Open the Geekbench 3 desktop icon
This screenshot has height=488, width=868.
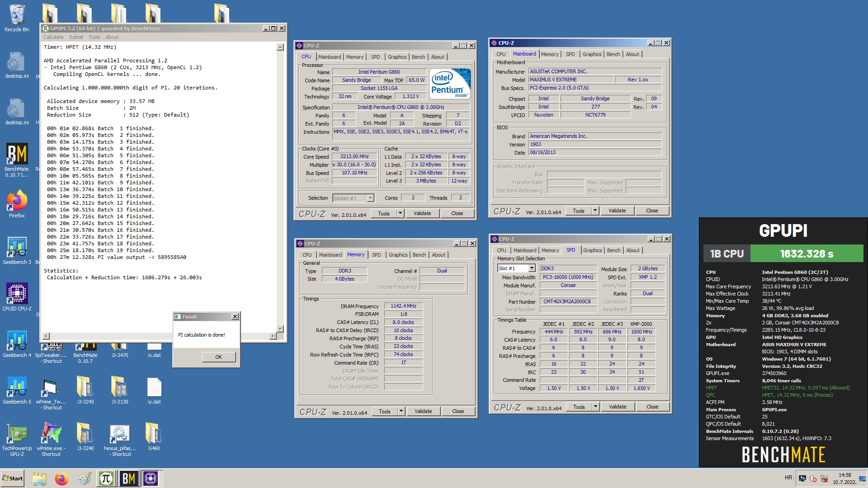pyautogui.click(x=17, y=251)
